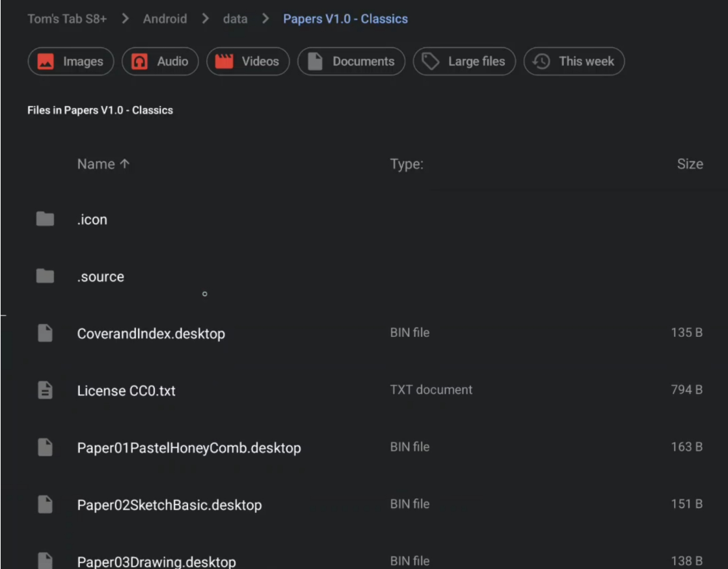Select the Paper03Drawing.desktop file
The width and height of the screenshot is (728, 569).
156,561
